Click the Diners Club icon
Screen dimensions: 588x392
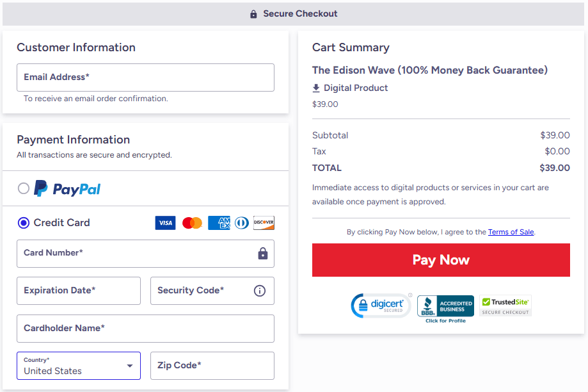click(240, 222)
